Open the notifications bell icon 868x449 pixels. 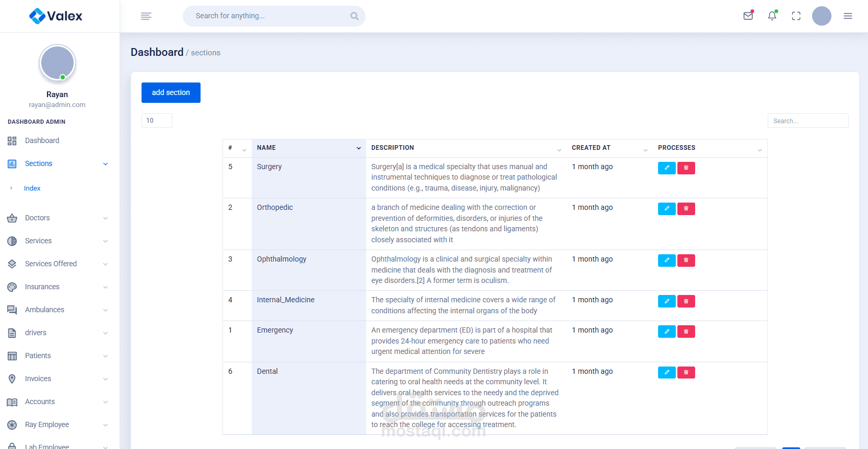772,16
